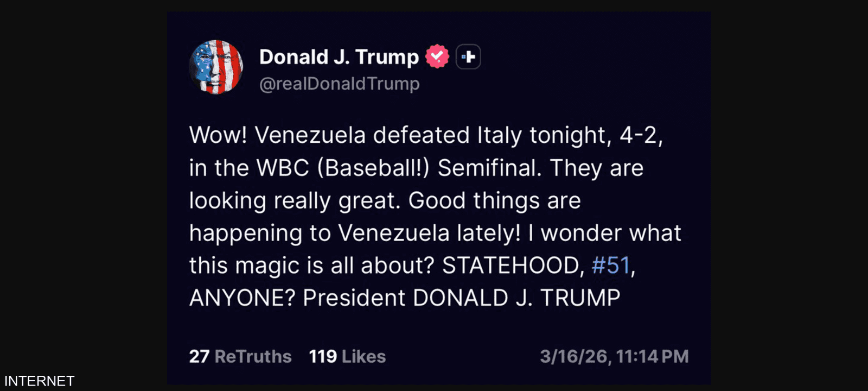Click the plus follow icon beside name
Viewport: 868px width, 391px height.
coord(469,56)
